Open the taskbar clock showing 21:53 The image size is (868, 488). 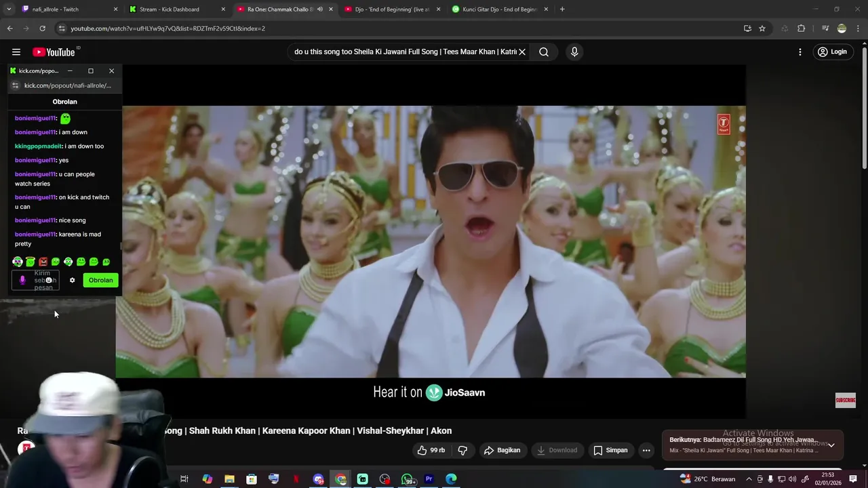point(828,479)
